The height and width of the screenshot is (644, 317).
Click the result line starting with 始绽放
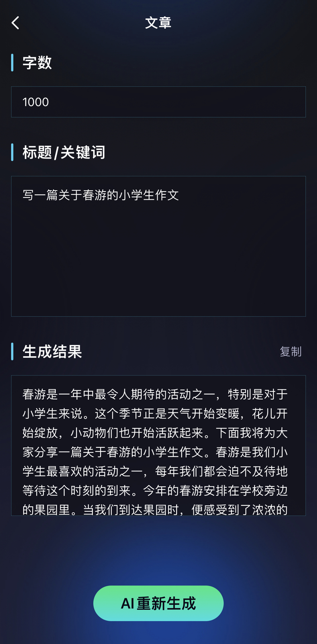pos(155,433)
